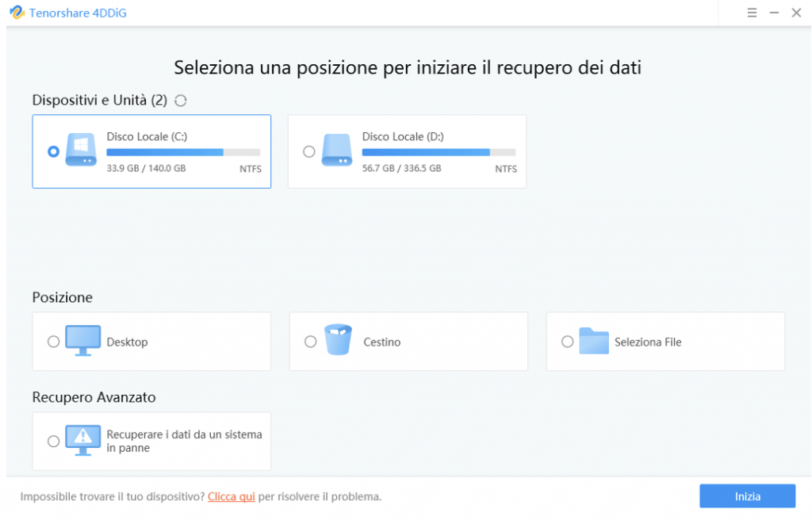Screen dimensions: 812x520
Task: Select the Desktop recovery location
Action: tap(53, 342)
